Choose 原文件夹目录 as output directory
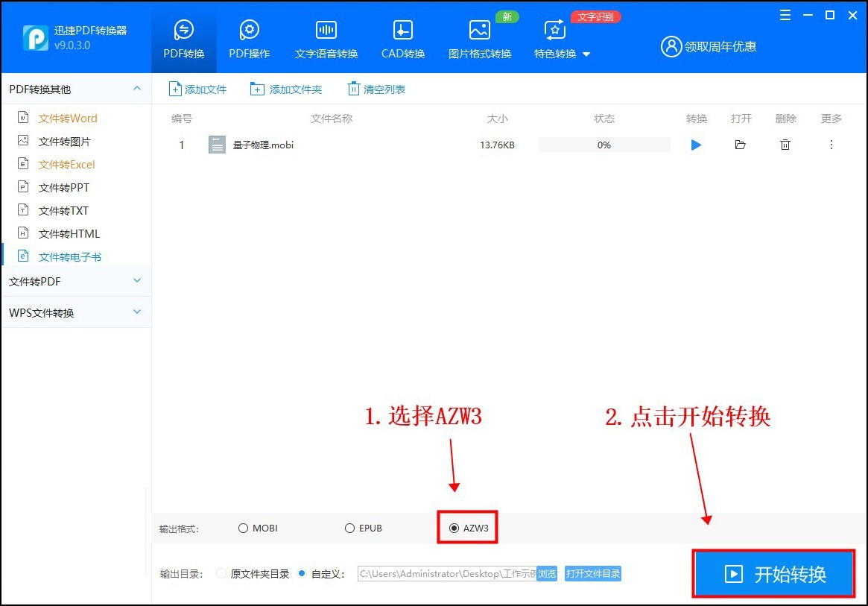The width and height of the screenshot is (868, 606). [x=221, y=573]
